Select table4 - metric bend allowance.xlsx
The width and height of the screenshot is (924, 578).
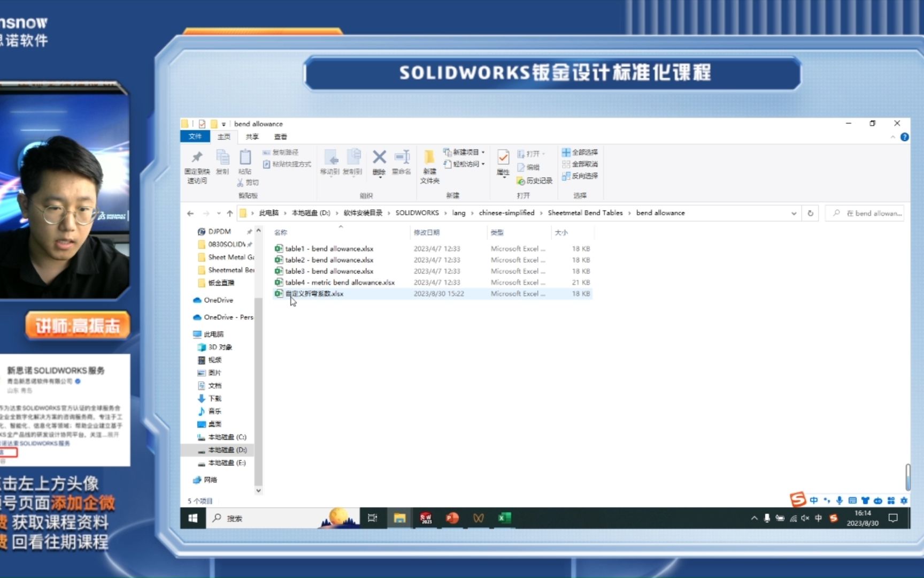[x=340, y=283]
